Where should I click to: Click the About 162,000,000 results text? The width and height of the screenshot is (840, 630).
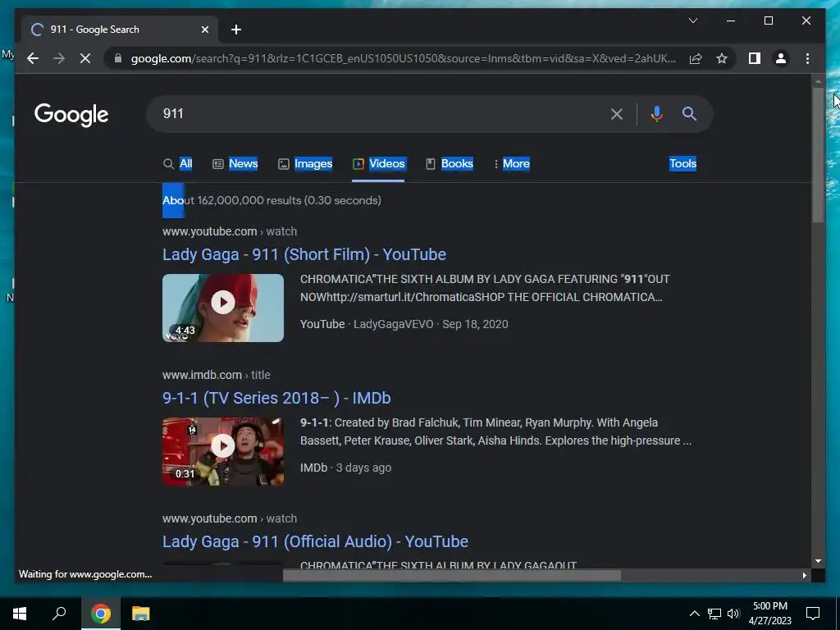272,200
